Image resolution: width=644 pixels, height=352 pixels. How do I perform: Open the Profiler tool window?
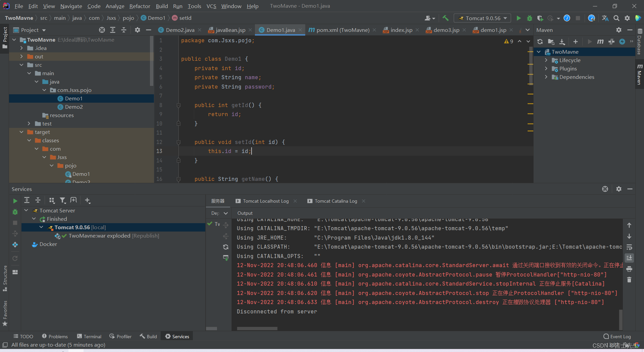coord(120,336)
